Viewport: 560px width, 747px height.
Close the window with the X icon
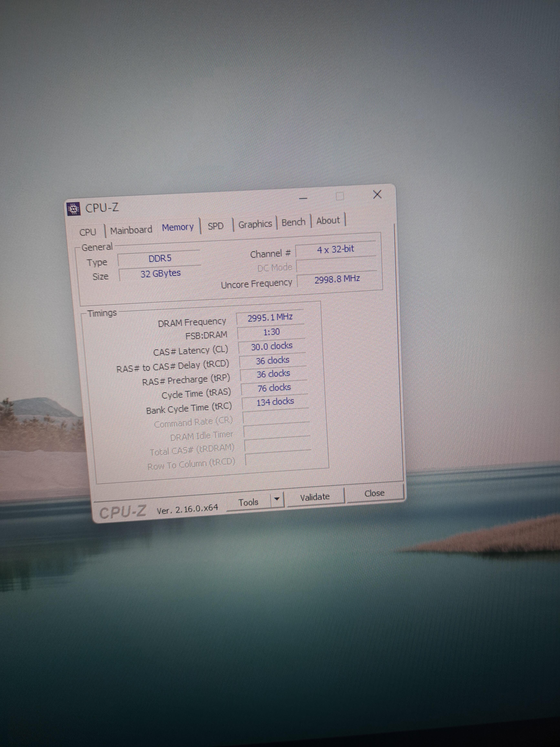[377, 194]
